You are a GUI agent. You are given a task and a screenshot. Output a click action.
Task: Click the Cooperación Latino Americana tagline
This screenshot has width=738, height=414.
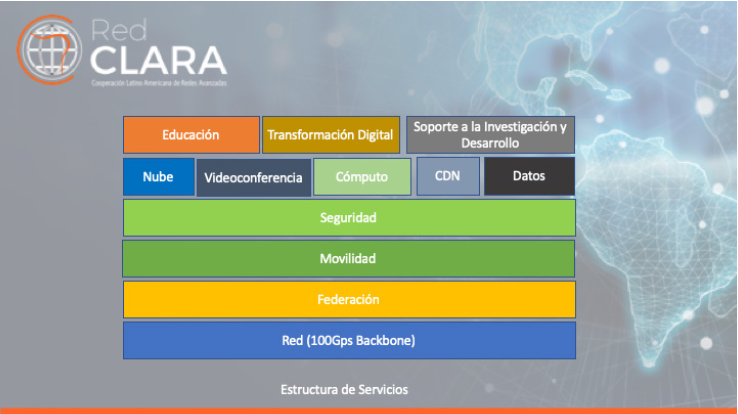(158, 83)
